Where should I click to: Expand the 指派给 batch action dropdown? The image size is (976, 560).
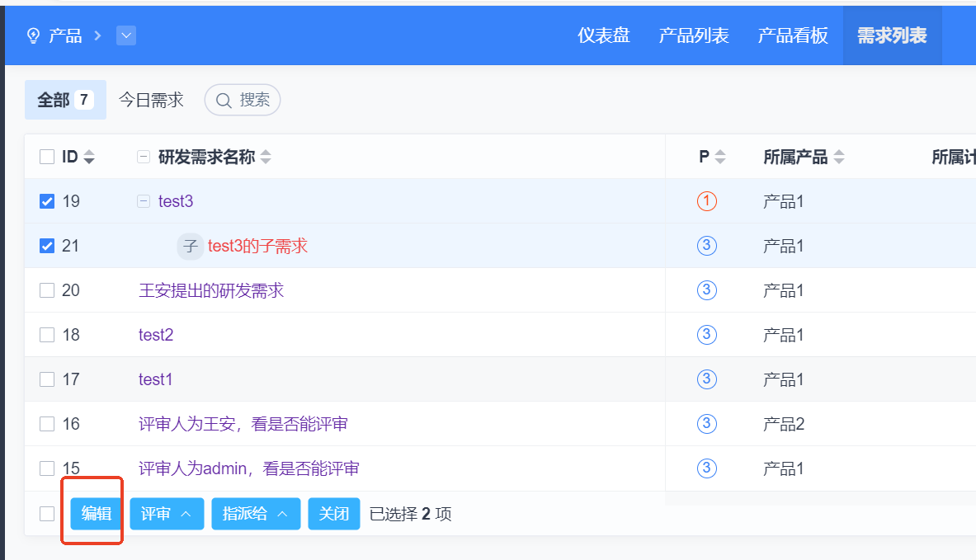coord(256,514)
